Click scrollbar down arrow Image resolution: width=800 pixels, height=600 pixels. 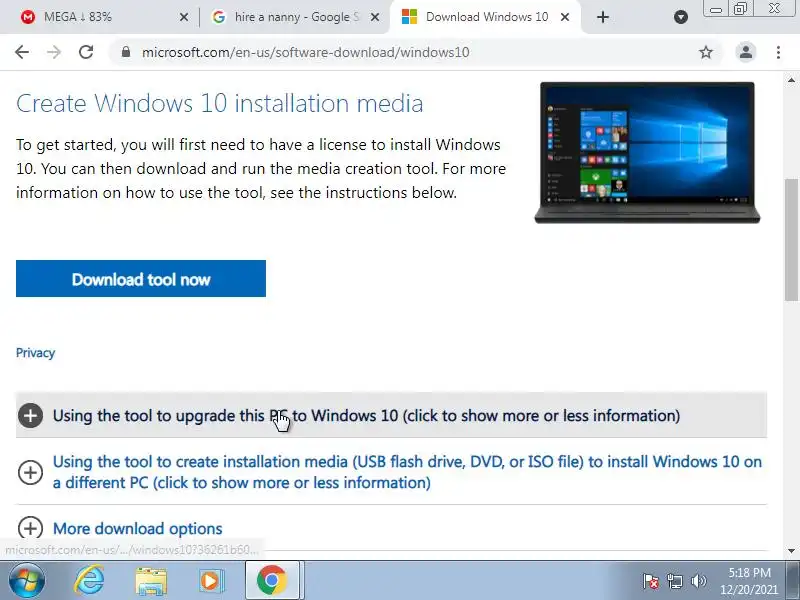(x=791, y=551)
